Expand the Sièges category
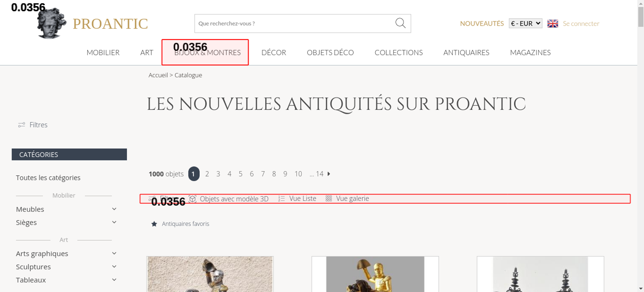The image size is (644, 292). (114, 222)
